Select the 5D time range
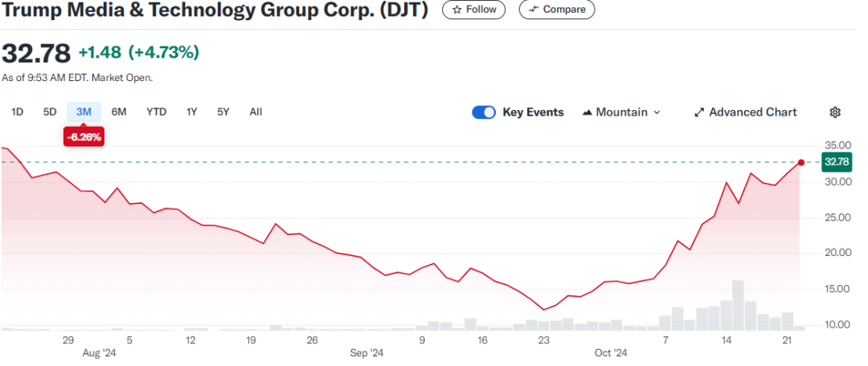 click(50, 112)
